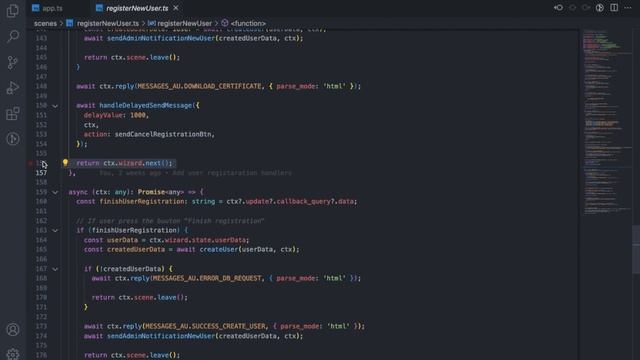Split the editor to the right
The width and height of the screenshot is (640, 360).
click(x=614, y=8)
